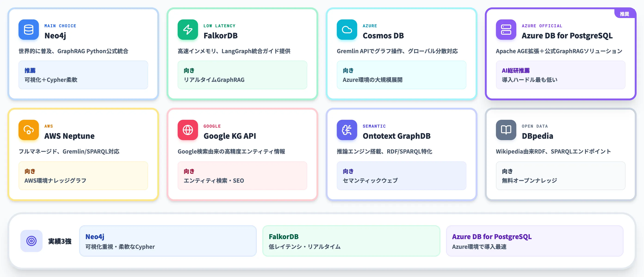Select the FalkorDB card title
Screen dimensions: 644x277
pyautogui.click(x=220, y=36)
